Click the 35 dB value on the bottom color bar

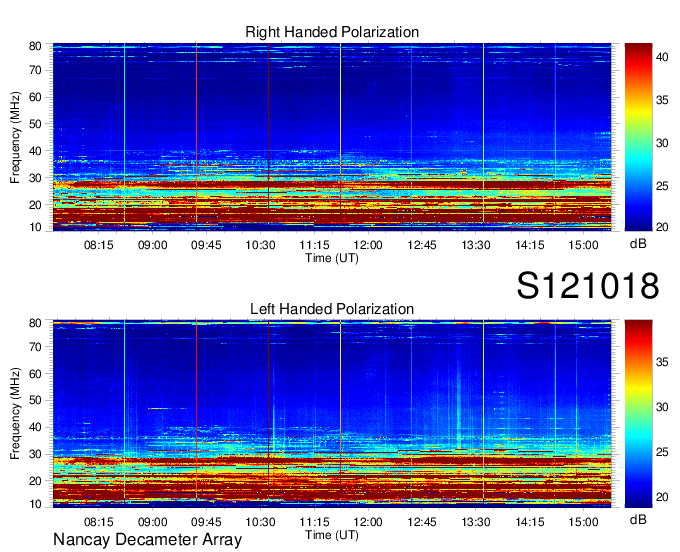[662, 362]
